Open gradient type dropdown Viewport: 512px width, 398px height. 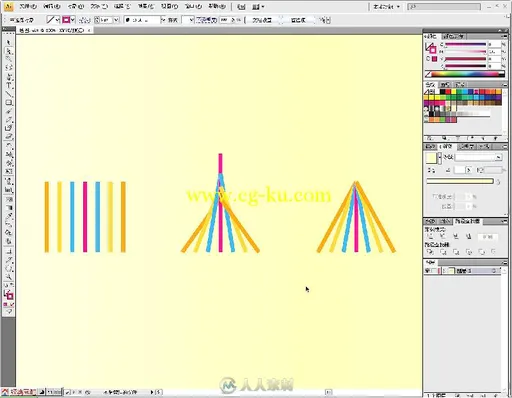point(499,157)
